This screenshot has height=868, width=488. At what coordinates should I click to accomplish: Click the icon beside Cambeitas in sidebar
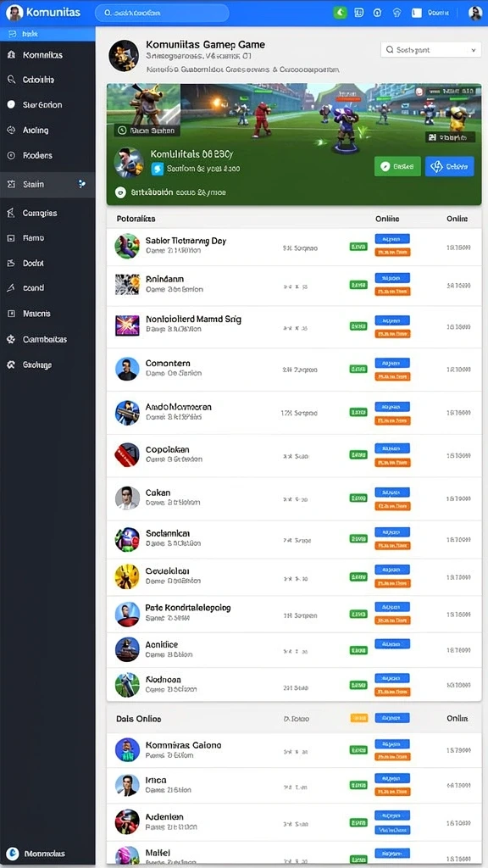point(11,339)
